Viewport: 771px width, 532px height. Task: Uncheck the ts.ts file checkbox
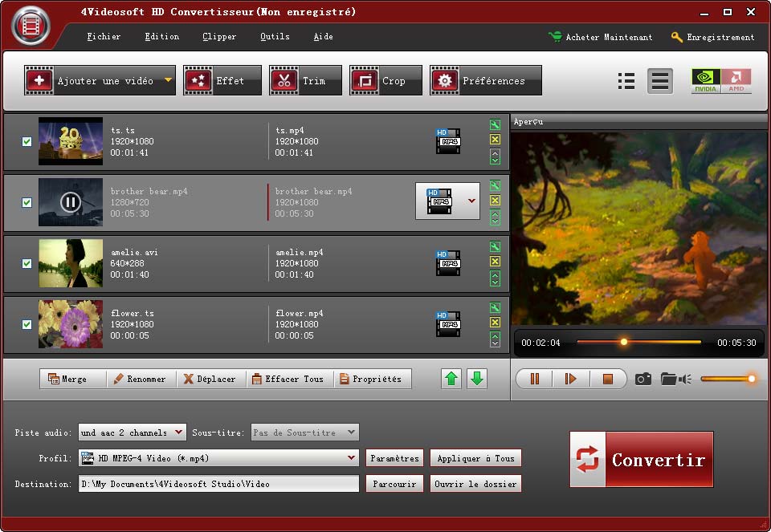27,141
